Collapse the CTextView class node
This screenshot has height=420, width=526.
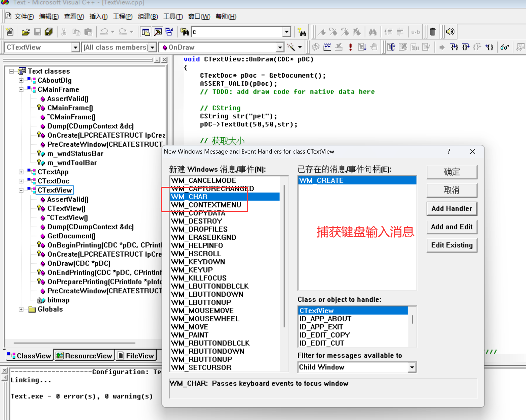(21, 190)
